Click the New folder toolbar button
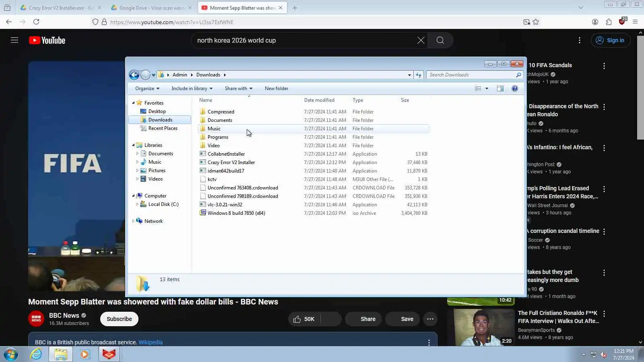 pos(277,88)
